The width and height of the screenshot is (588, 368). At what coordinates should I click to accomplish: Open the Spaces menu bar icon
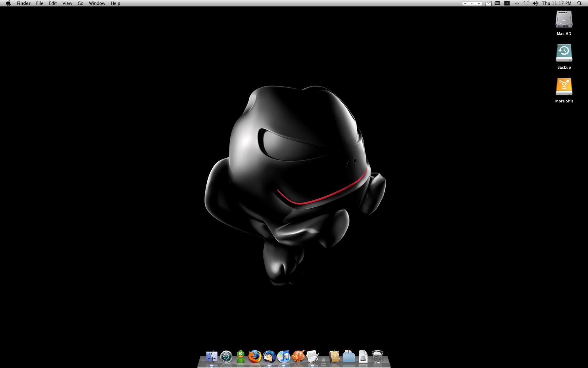pyautogui.click(x=507, y=3)
